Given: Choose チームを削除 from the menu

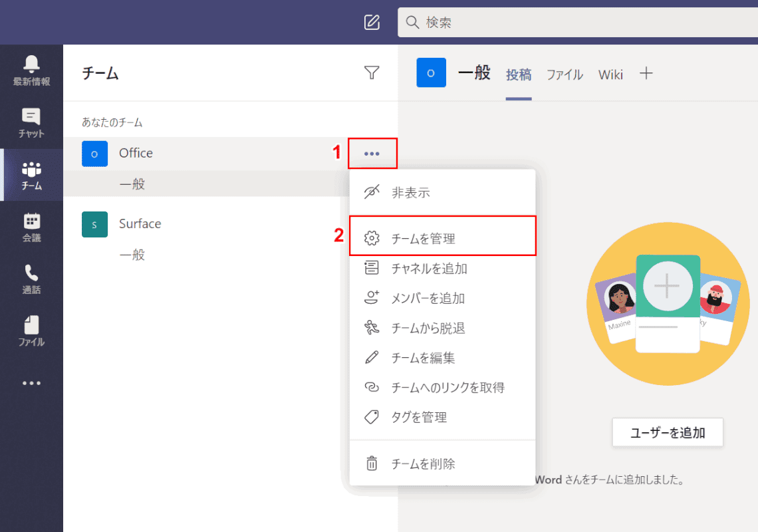Looking at the screenshot, I should point(442,464).
